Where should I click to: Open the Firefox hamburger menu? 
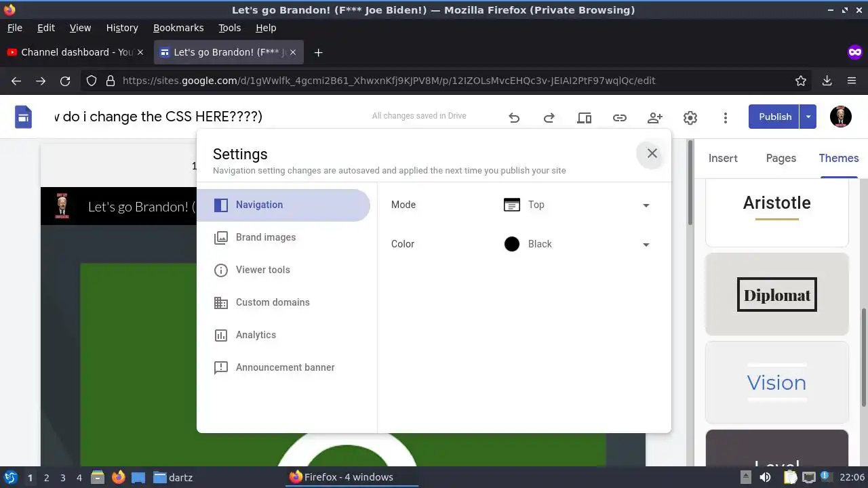coord(852,81)
